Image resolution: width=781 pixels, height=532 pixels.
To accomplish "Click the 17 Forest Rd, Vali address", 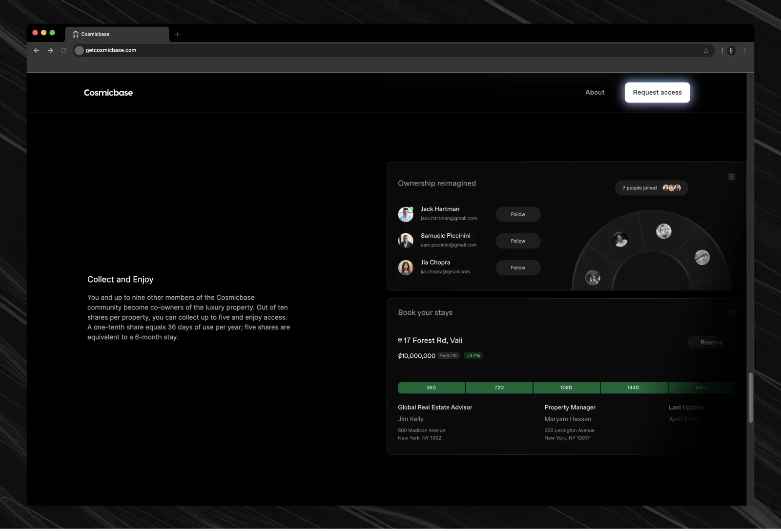I will 433,341.
